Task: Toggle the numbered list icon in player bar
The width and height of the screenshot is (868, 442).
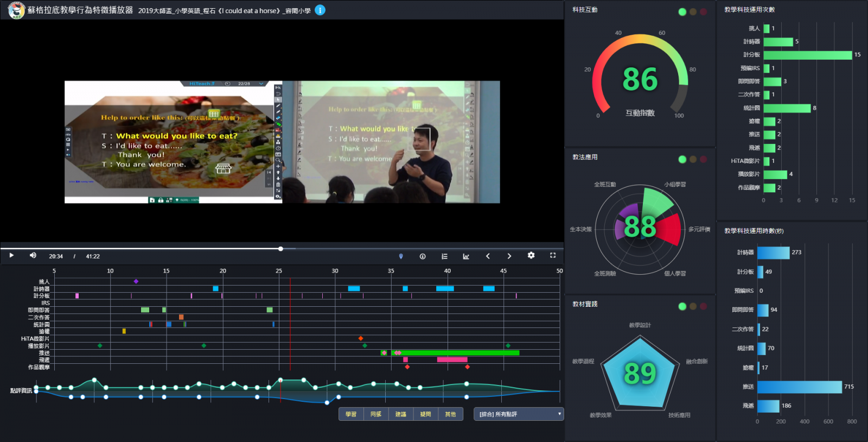Action: click(444, 256)
